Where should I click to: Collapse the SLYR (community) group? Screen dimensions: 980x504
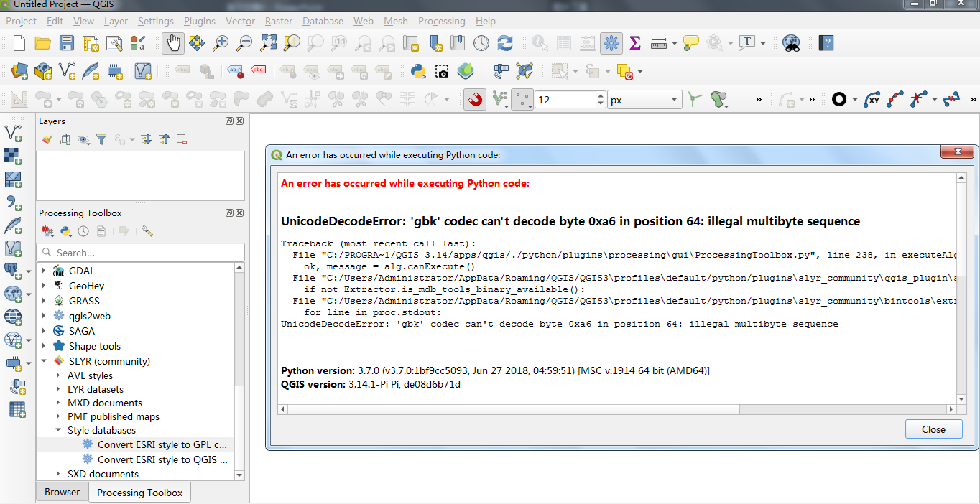(43, 361)
